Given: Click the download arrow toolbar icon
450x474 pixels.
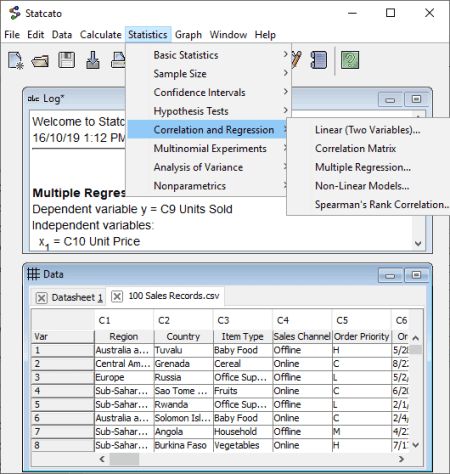Looking at the screenshot, I should click(x=93, y=60).
